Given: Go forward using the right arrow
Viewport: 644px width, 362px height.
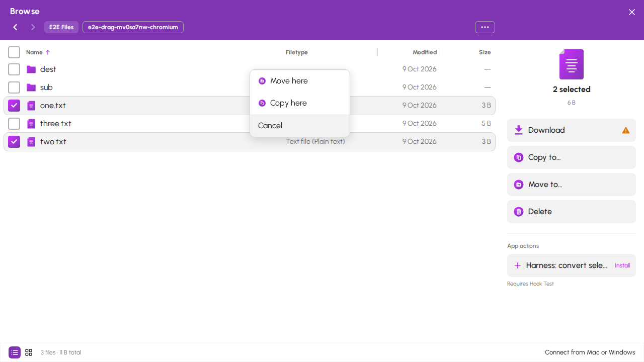Looking at the screenshot, I should 33,27.
